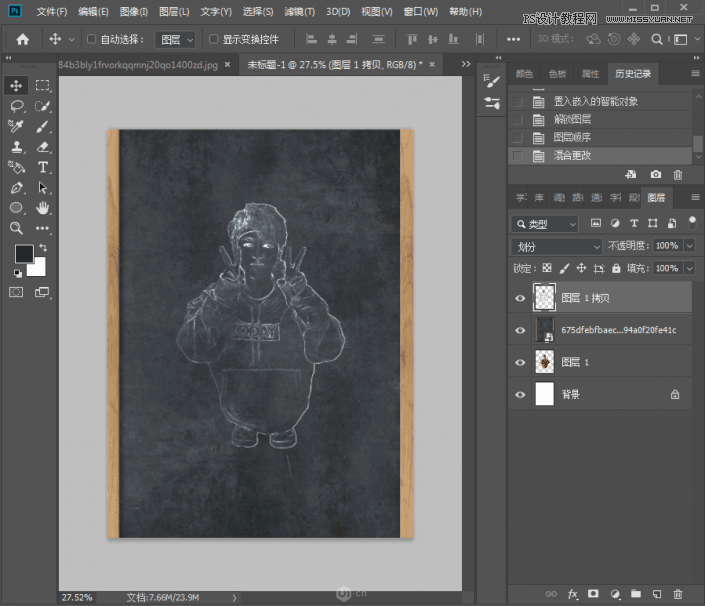The height and width of the screenshot is (606, 705).
Task: Toggle lock transparent pixels
Action: [x=547, y=268]
